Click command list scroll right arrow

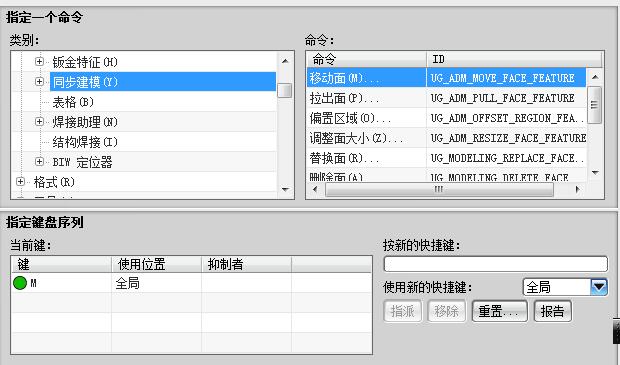[x=578, y=189]
